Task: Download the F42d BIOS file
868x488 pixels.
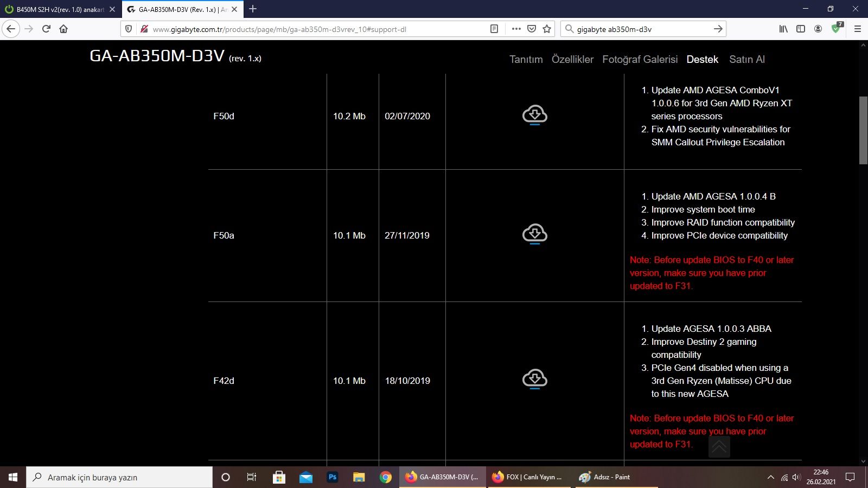Action: point(534,380)
